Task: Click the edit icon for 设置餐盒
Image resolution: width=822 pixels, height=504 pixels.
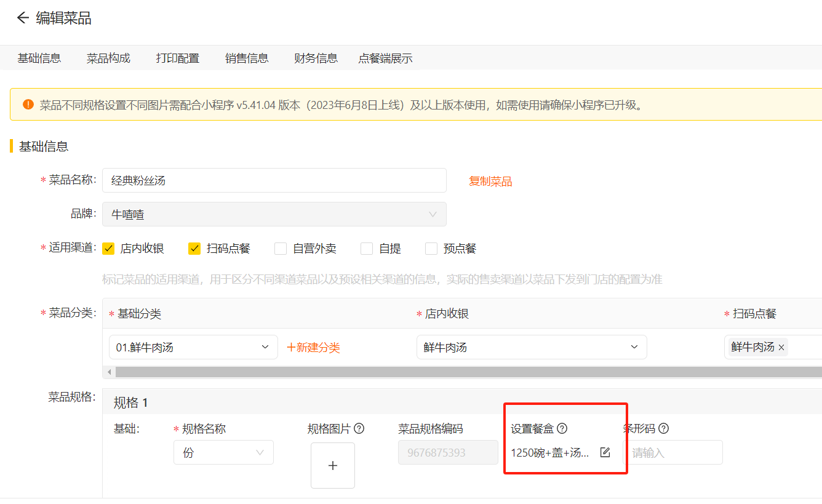Action: (605, 453)
